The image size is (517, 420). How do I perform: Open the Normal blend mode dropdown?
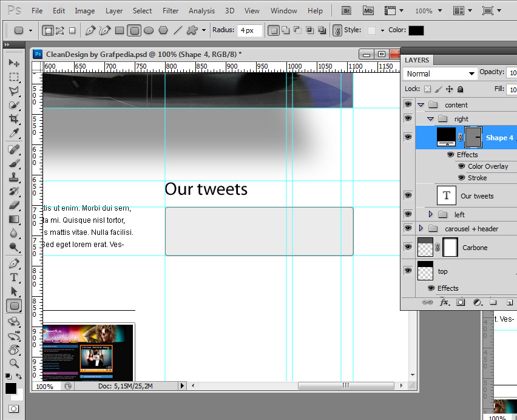click(x=440, y=73)
